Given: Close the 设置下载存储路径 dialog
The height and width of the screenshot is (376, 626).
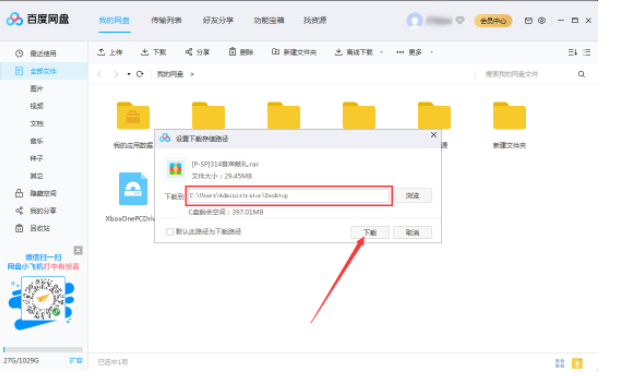Looking at the screenshot, I should tap(434, 135).
